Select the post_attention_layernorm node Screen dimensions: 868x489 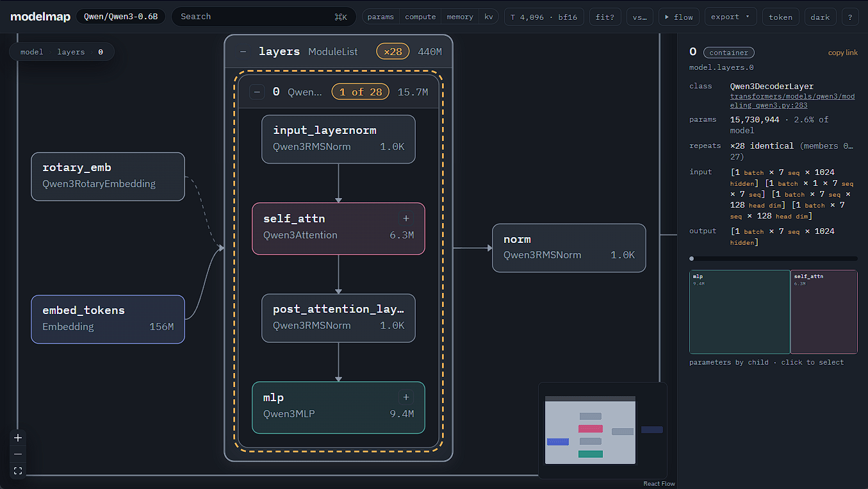click(x=338, y=318)
